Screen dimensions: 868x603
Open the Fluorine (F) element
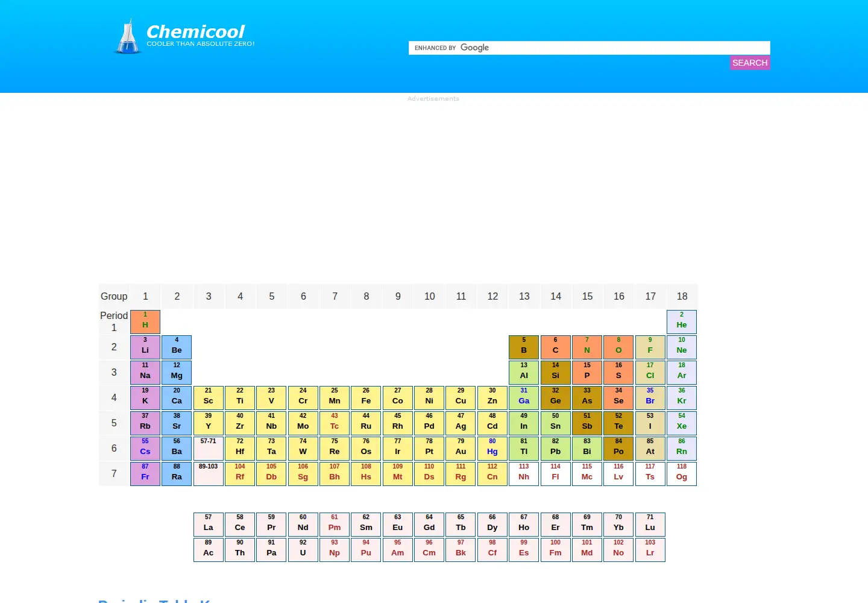(x=650, y=347)
